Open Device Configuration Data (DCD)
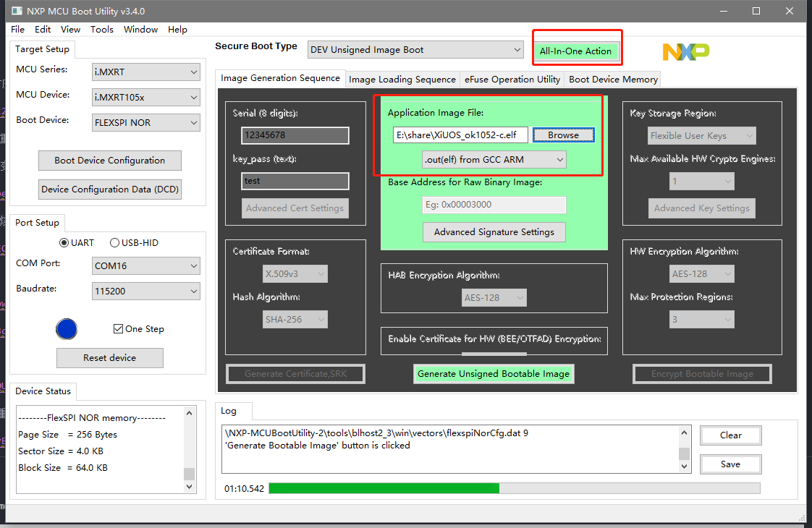 pyautogui.click(x=110, y=190)
